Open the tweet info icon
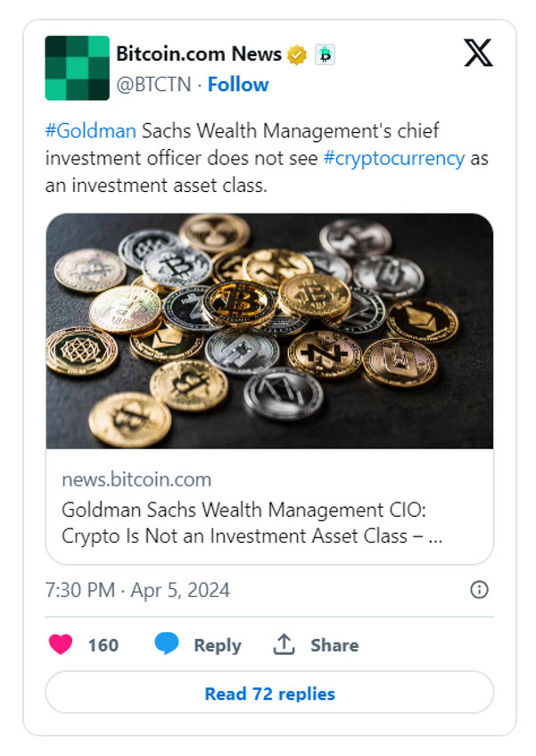The height and width of the screenshot is (756, 536). coord(479,589)
